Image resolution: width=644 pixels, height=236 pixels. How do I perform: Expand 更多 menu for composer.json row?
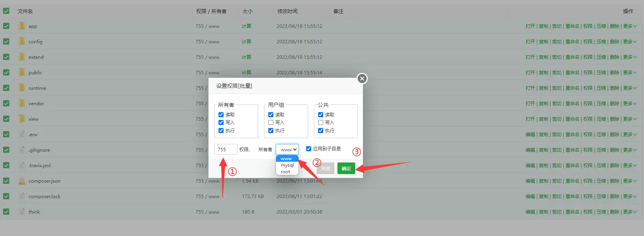coord(630,181)
